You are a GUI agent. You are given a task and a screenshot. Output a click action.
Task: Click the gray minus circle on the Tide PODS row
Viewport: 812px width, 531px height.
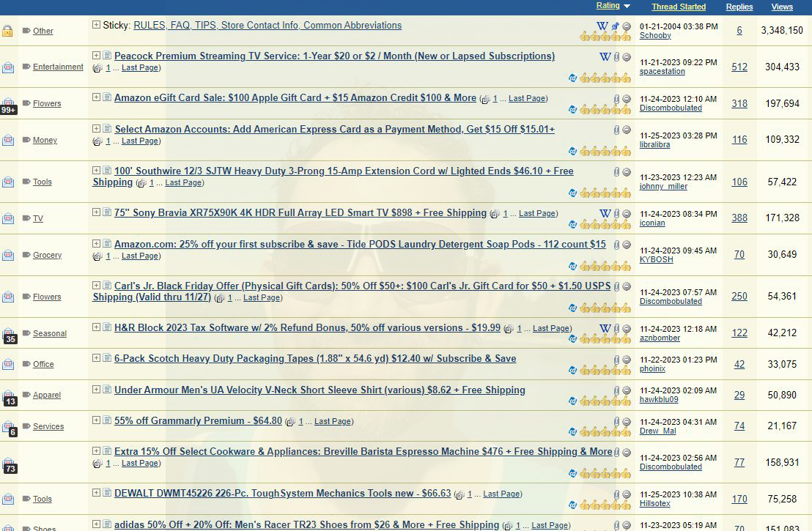[x=627, y=245]
